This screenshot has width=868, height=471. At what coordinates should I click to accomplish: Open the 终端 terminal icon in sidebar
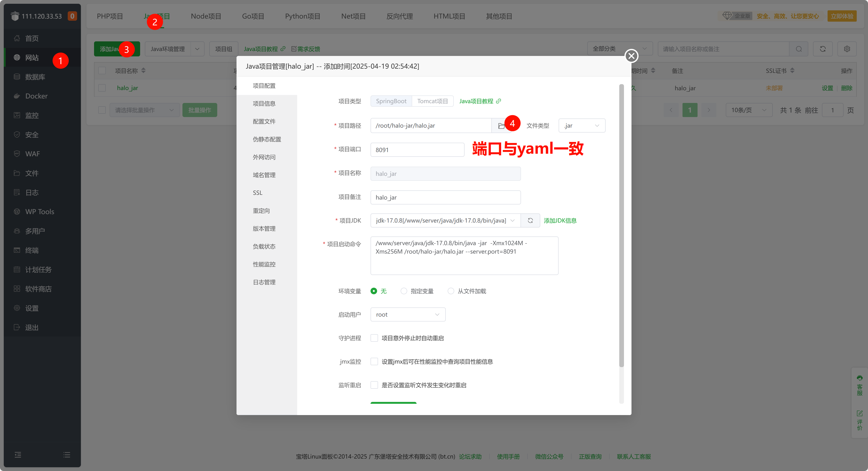coord(17,250)
